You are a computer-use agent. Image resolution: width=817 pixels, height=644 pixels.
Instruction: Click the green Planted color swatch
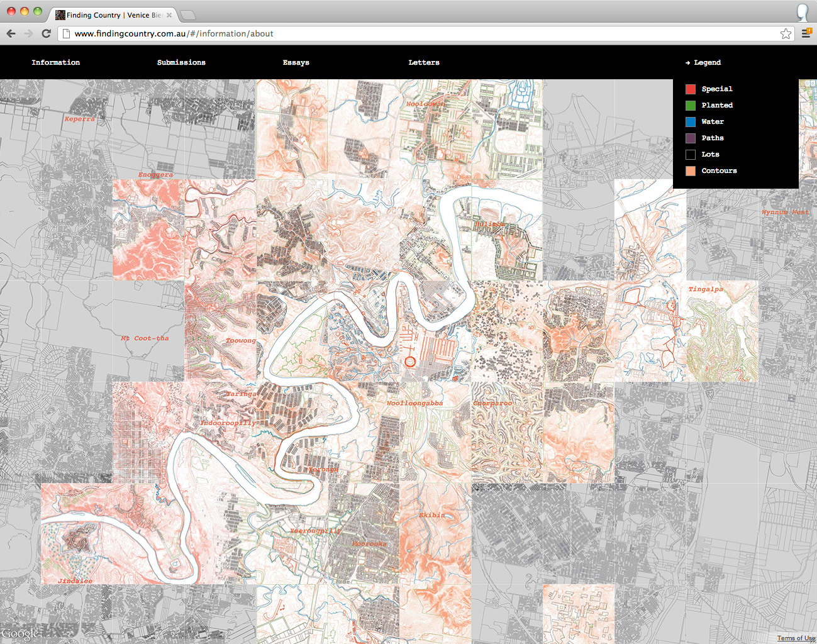(x=691, y=106)
